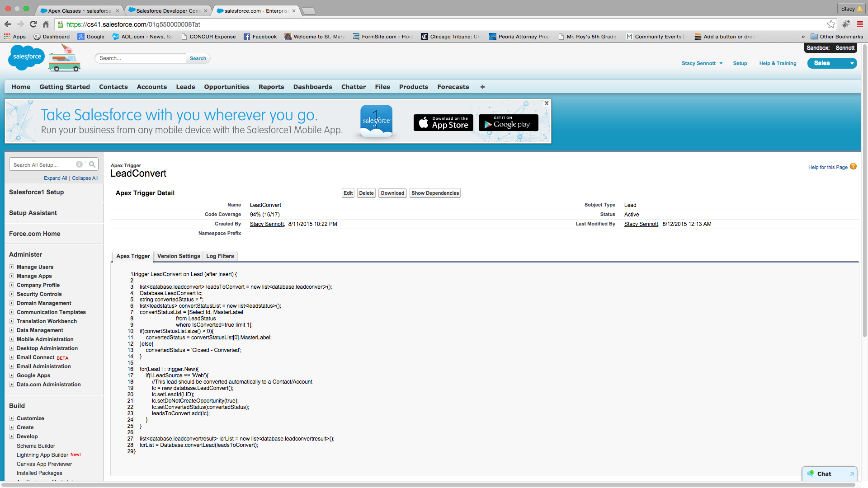Click the Salesforce cloud logo
Viewport: 868px width, 488px height.
[26, 57]
